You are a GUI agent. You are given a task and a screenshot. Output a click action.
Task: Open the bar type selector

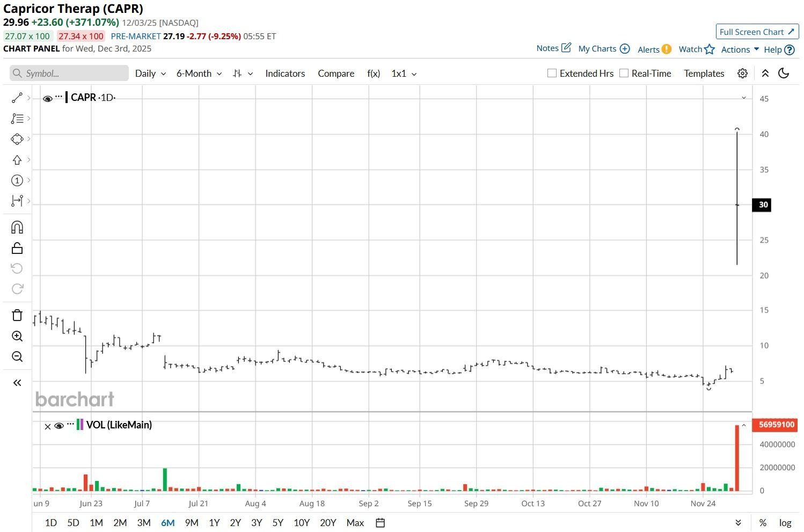tap(243, 74)
